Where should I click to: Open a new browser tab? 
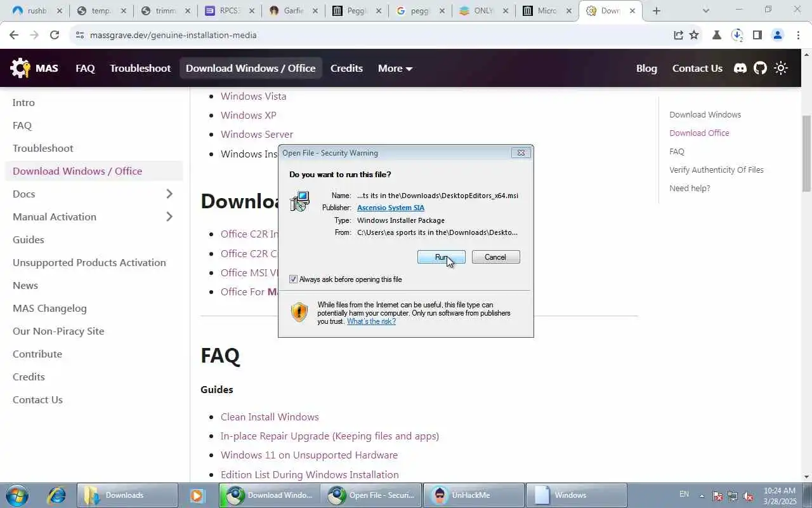click(657, 11)
